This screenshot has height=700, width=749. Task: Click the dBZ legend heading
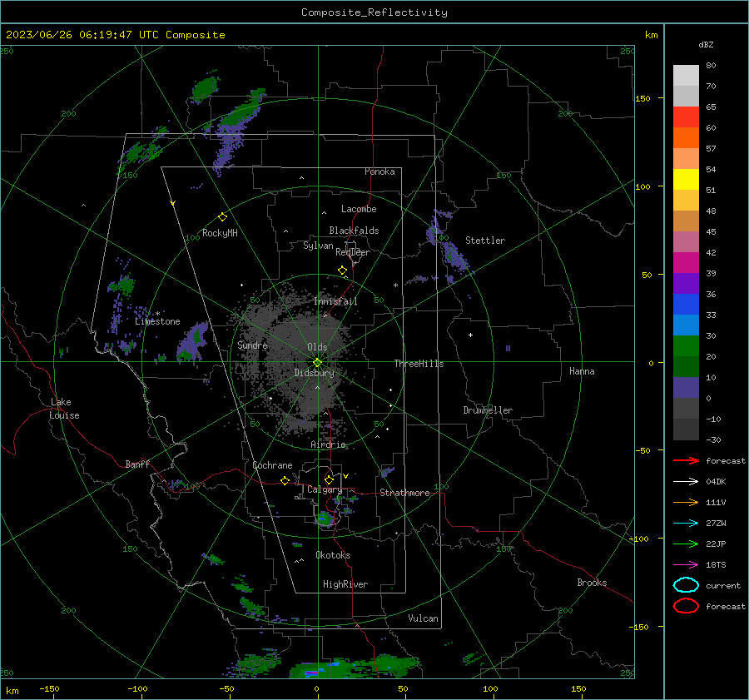(706, 45)
